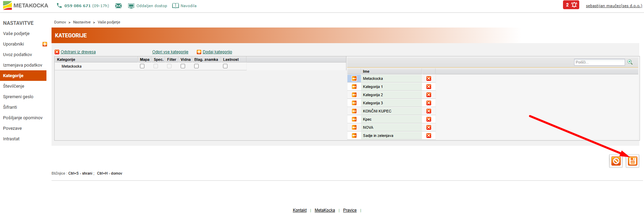Screen dimensions: 644x213
Task: Open Uporabniki settings page
Action: coord(14,44)
